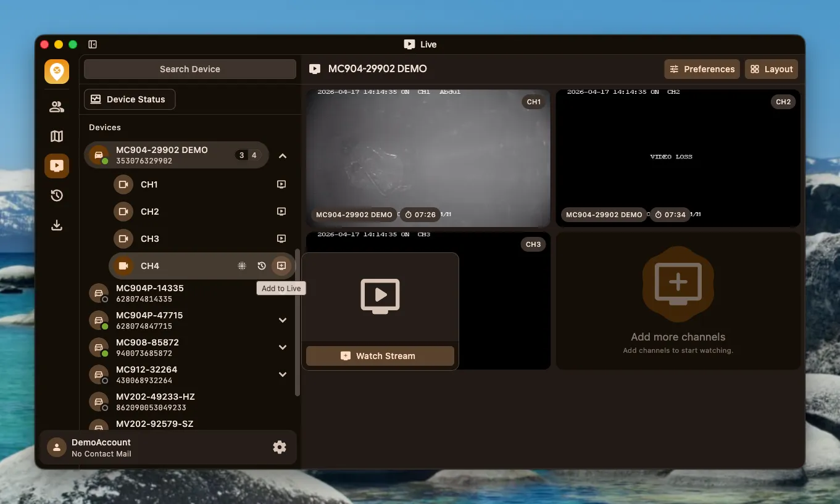Screen dimensions: 840x504
Task: Click MC904-29902 DEMO badge on CH1 tile
Action: pyautogui.click(x=354, y=215)
